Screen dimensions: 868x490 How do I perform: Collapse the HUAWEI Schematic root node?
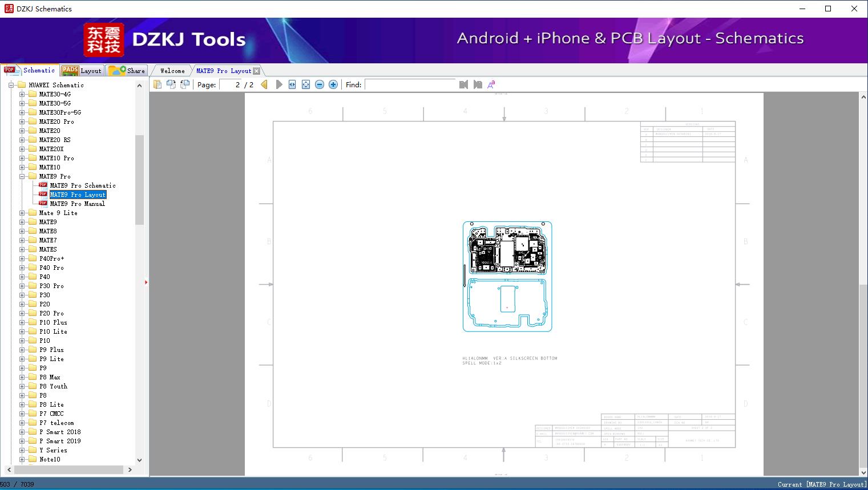pos(11,85)
